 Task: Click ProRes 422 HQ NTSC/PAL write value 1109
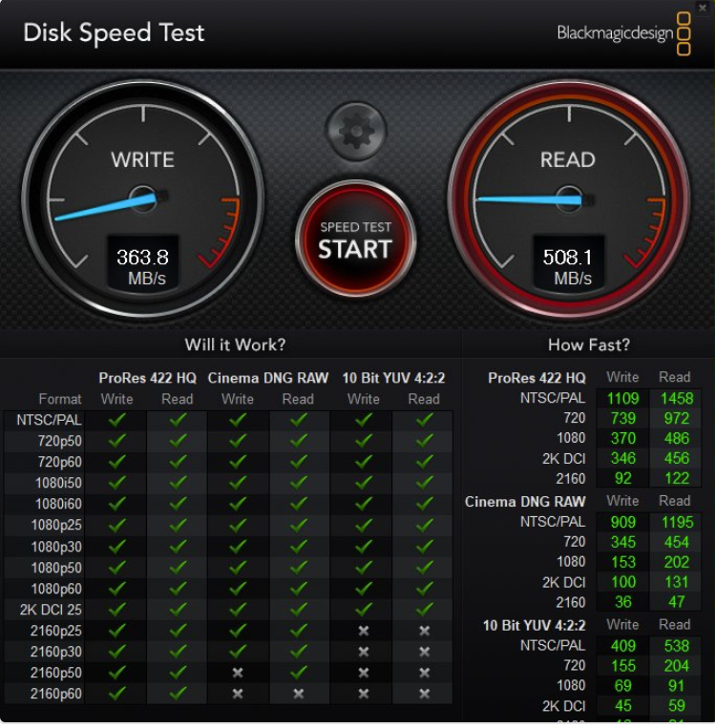pos(622,398)
